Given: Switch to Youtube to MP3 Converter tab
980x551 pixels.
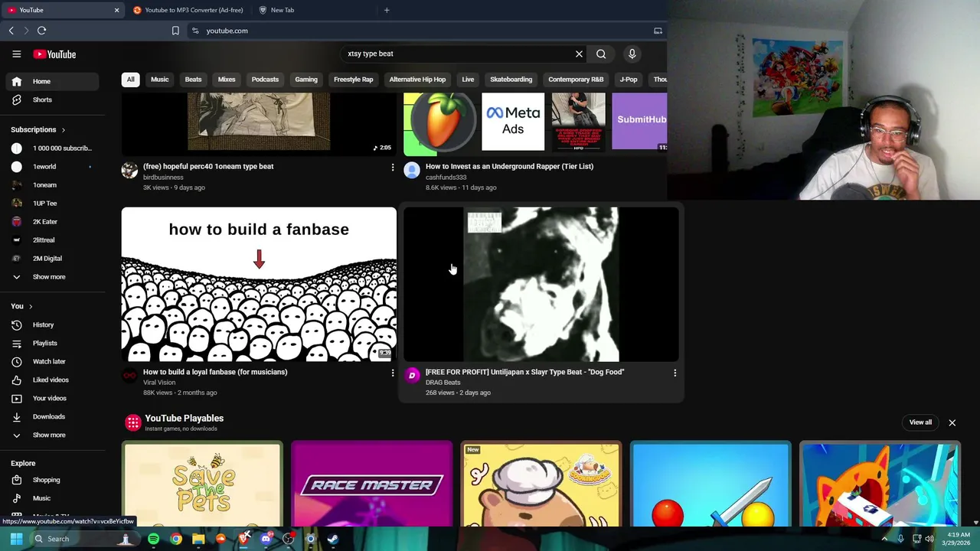Looking at the screenshot, I should 188,10.
